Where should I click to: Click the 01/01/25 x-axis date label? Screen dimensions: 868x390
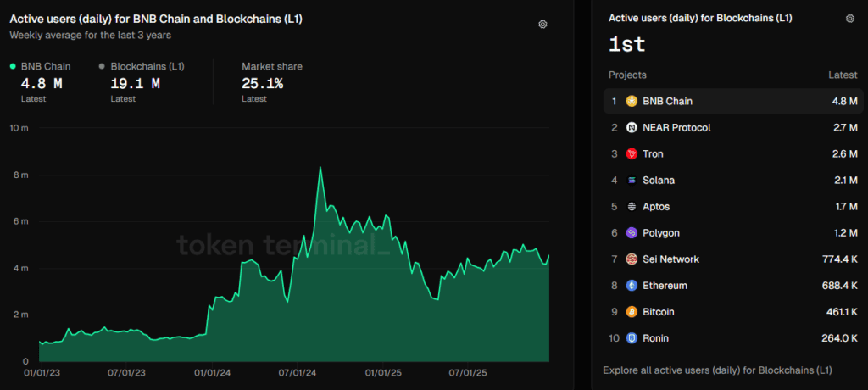[x=384, y=373]
